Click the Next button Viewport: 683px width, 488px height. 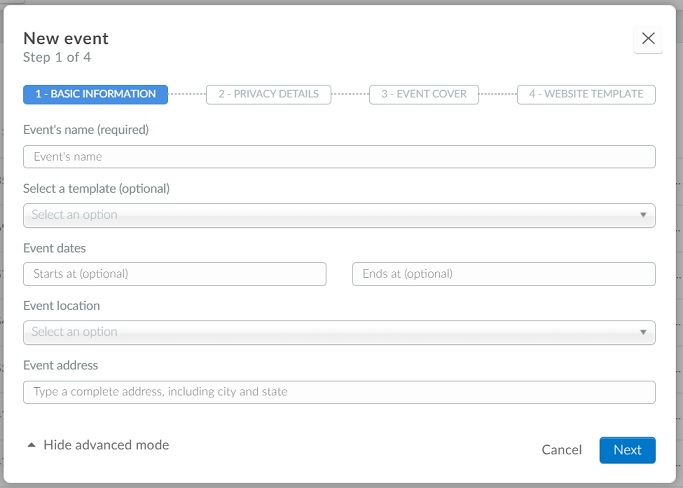pyautogui.click(x=627, y=450)
